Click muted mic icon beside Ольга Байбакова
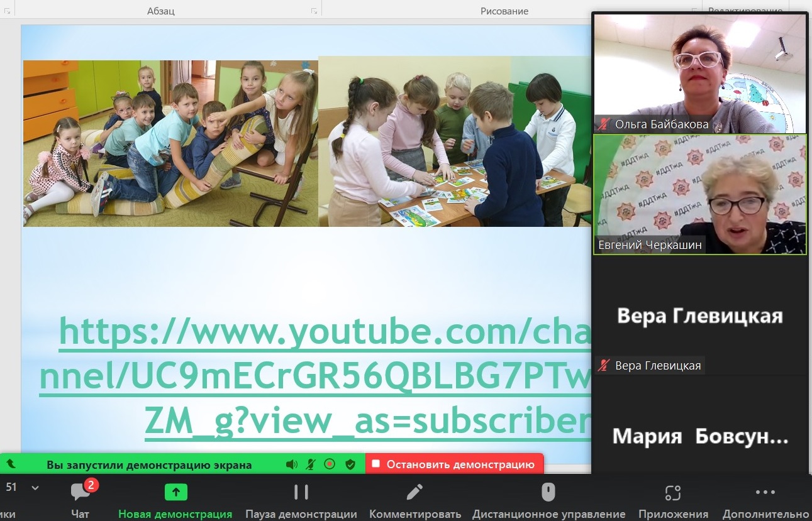Screen dimensions: 812x521 [x=604, y=124]
